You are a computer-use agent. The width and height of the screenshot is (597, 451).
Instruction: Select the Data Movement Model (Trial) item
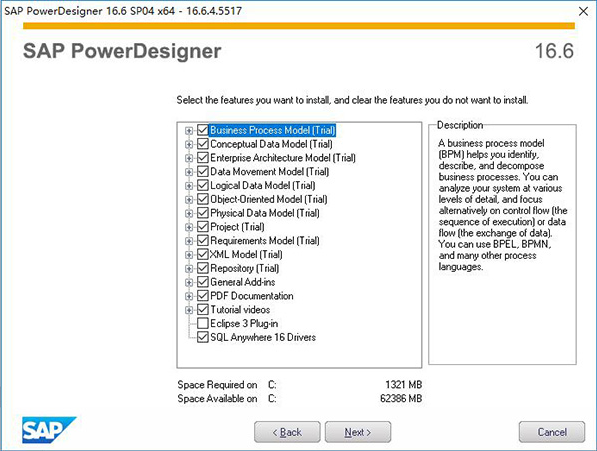269,172
